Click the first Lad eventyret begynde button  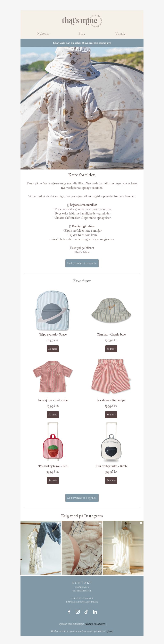[82, 263]
